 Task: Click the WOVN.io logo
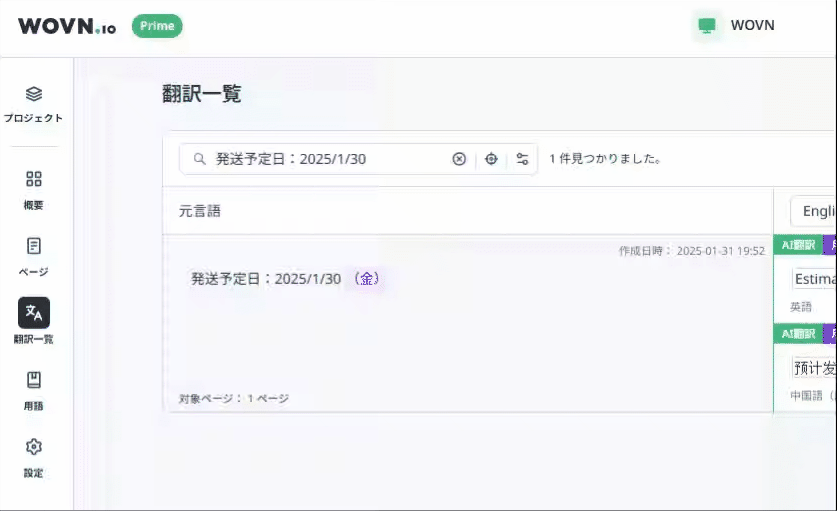coord(67,26)
